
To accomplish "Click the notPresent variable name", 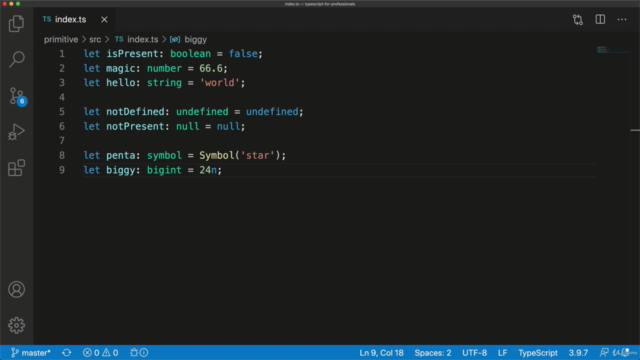I will pyautogui.click(x=135, y=127).
